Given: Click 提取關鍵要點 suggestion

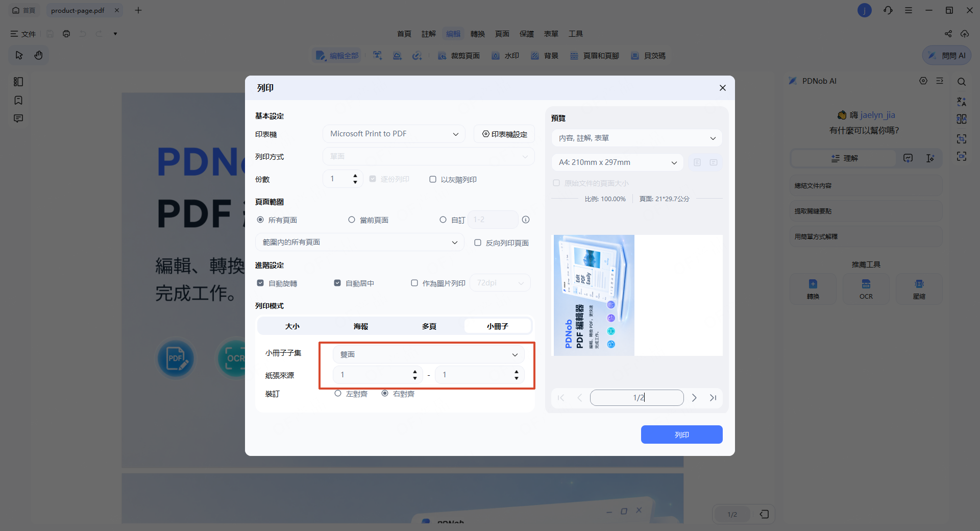Looking at the screenshot, I should [866, 211].
